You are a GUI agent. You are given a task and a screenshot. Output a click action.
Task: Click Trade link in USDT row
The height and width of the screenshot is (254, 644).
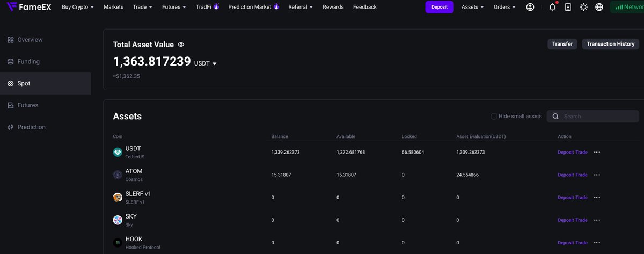pyautogui.click(x=581, y=153)
